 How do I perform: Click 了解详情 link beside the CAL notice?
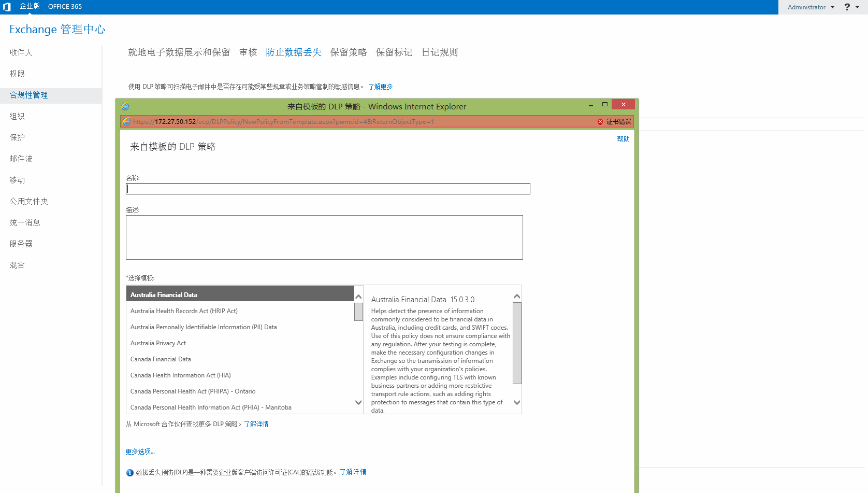pos(353,472)
